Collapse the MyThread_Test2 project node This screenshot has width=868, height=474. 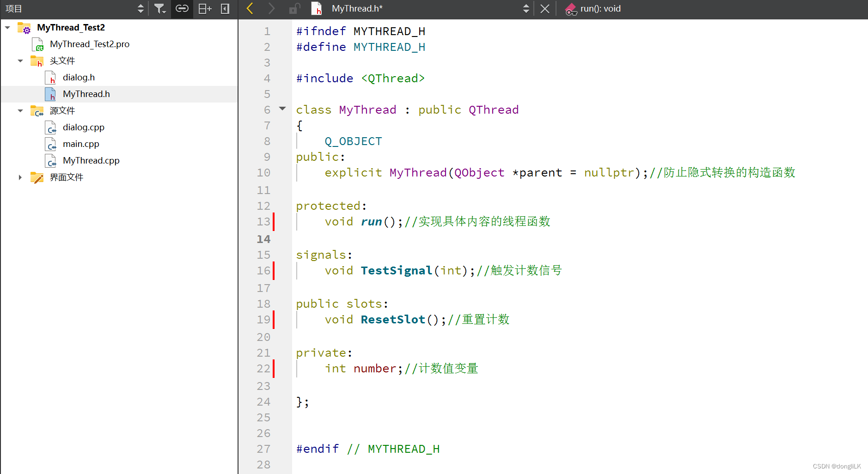[x=7, y=28]
